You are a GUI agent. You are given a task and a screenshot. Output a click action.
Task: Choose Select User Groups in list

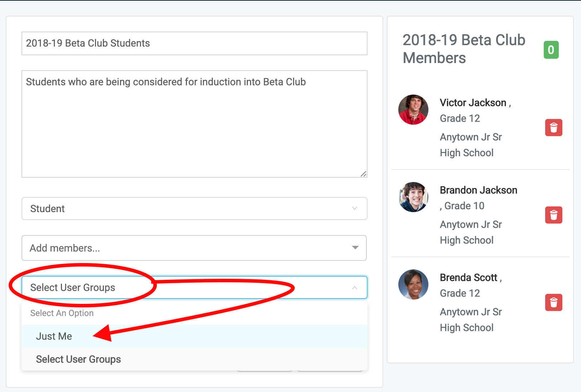195,359
